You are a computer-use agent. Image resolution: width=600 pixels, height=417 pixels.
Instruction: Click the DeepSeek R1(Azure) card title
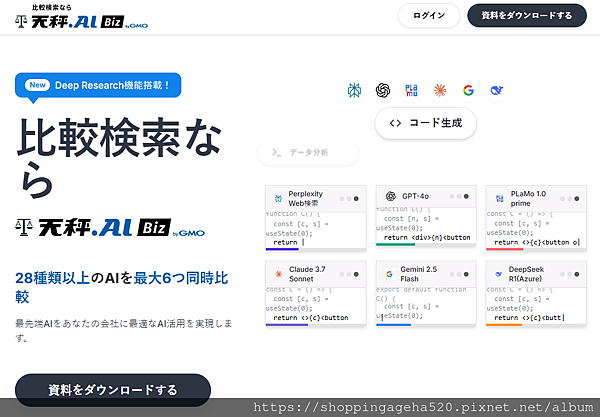(x=526, y=274)
